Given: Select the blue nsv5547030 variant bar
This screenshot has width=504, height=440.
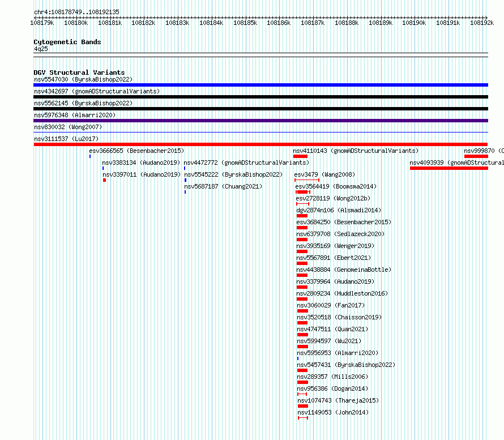Looking at the screenshot, I should [x=260, y=85].
